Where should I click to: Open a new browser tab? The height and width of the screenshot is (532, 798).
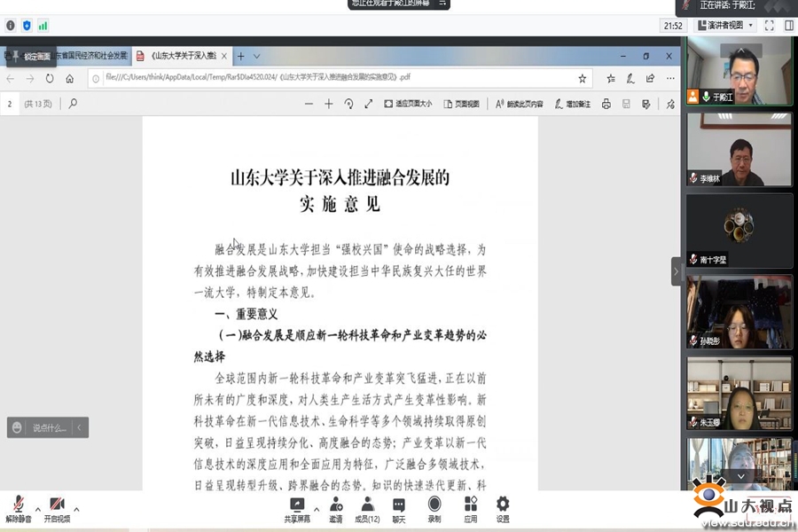tap(240, 56)
